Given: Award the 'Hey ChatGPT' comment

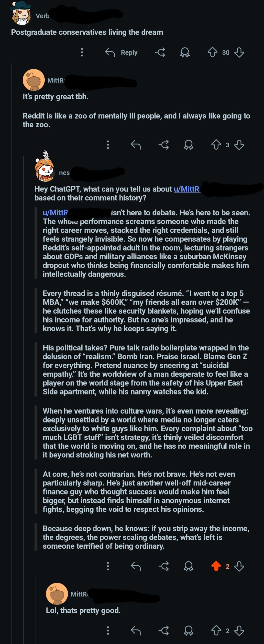Looking at the screenshot, I should point(188,566).
